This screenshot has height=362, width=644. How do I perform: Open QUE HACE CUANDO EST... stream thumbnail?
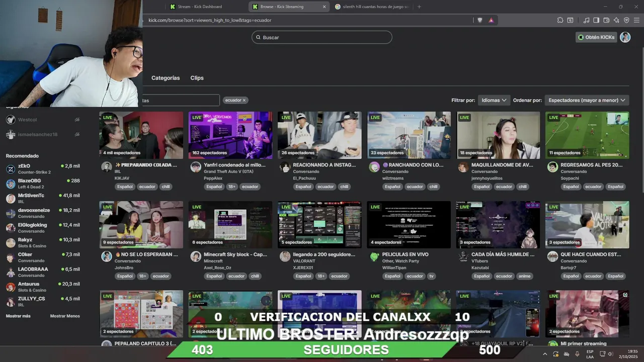pyautogui.click(x=587, y=224)
